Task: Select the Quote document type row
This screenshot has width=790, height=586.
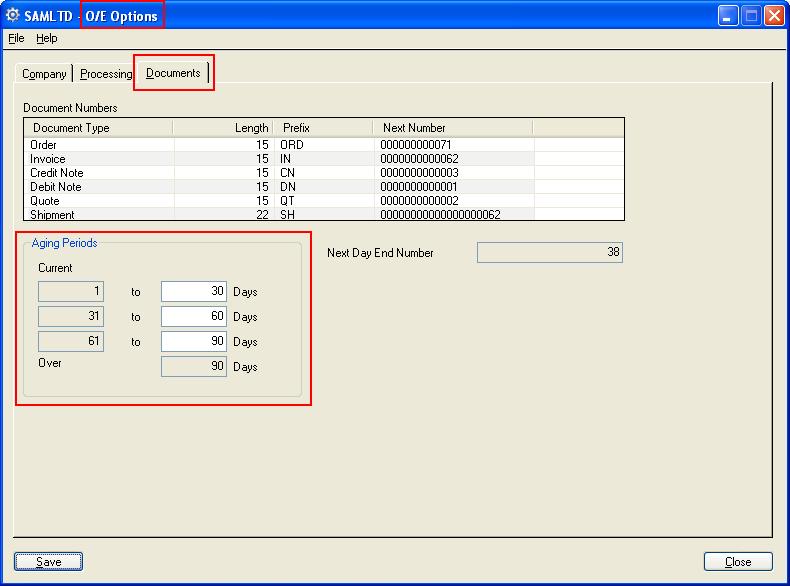Action: point(324,201)
